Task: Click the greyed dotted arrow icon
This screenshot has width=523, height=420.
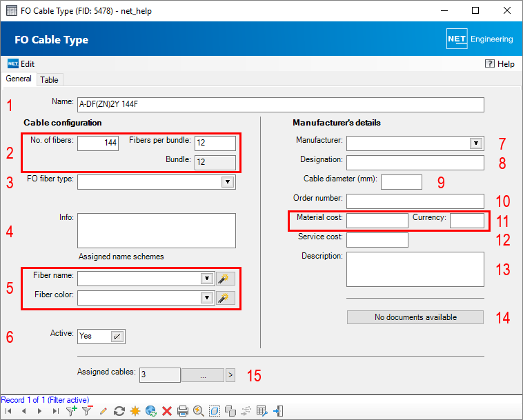Action: coord(246,411)
